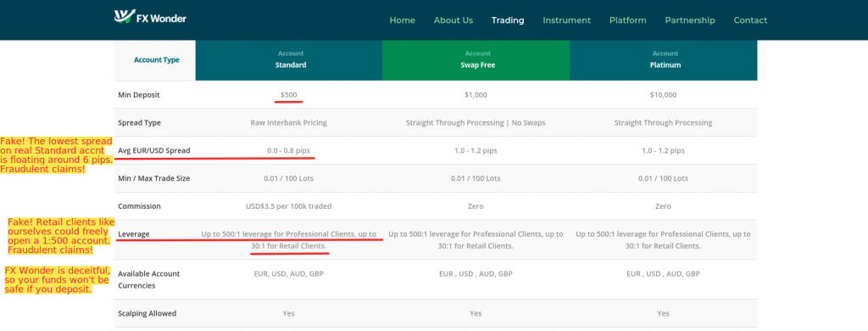The width and height of the screenshot is (868, 331).
Task: Click the Available Account Currencies label
Action: click(149, 279)
